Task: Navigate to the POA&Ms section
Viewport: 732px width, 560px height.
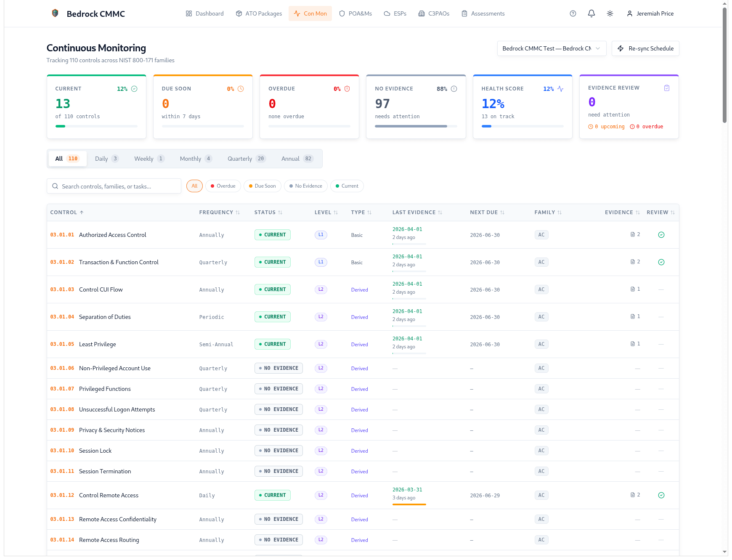Action: (355, 13)
